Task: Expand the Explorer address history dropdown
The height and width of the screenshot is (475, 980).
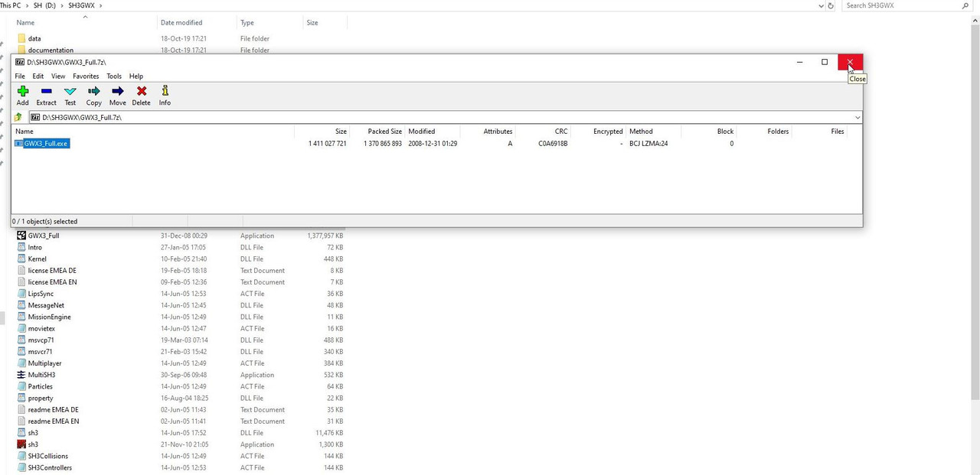Action: [820, 5]
